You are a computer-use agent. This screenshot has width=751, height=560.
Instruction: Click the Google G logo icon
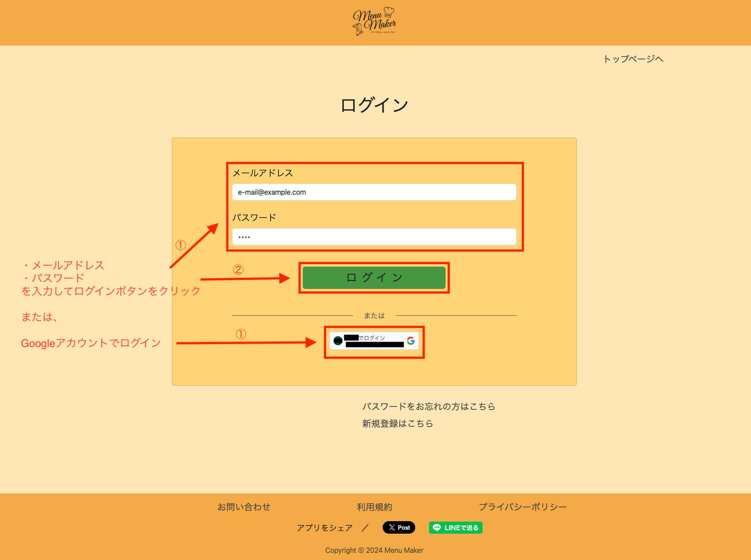pos(411,341)
